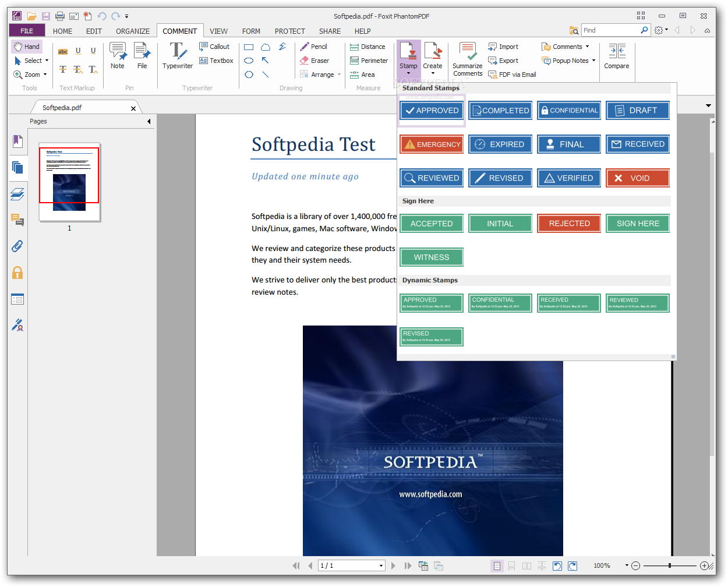Image resolution: width=728 pixels, height=587 pixels.
Task: Click the Find search field
Action: [610, 30]
